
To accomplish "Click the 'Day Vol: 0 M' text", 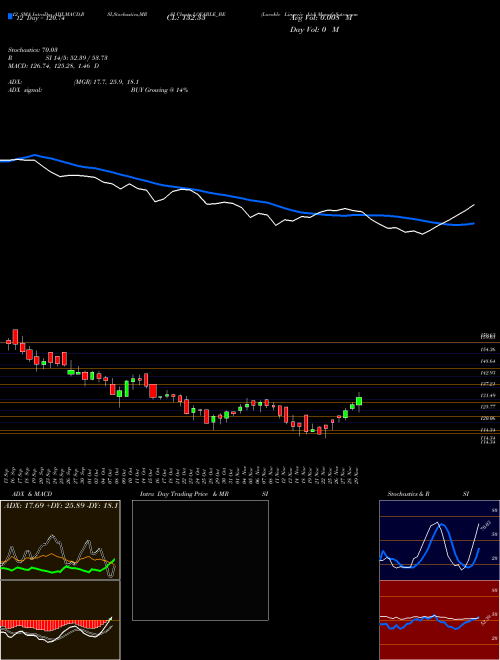I will click(314, 30).
